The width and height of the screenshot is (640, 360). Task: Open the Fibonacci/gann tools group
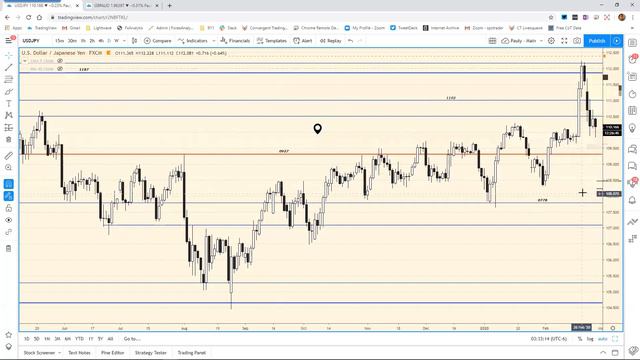click(x=9, y=79)
